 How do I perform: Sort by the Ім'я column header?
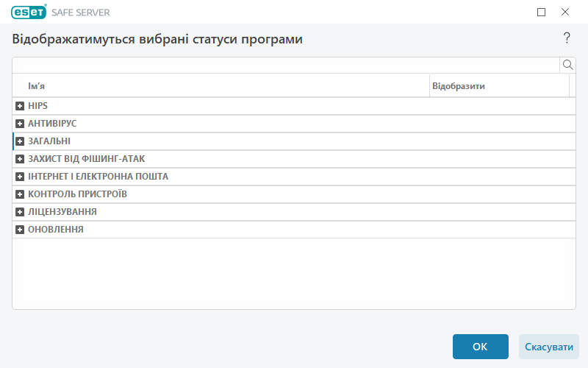click(220, 86)
